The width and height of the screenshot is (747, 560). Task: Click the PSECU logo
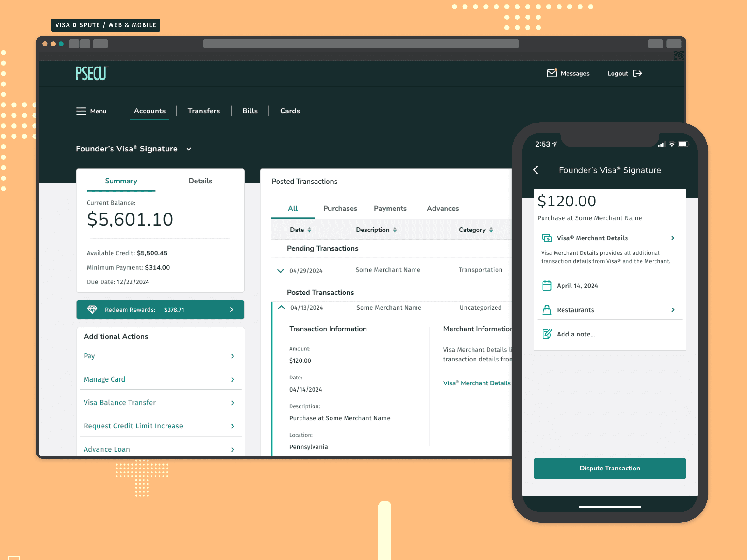[92, 73]
